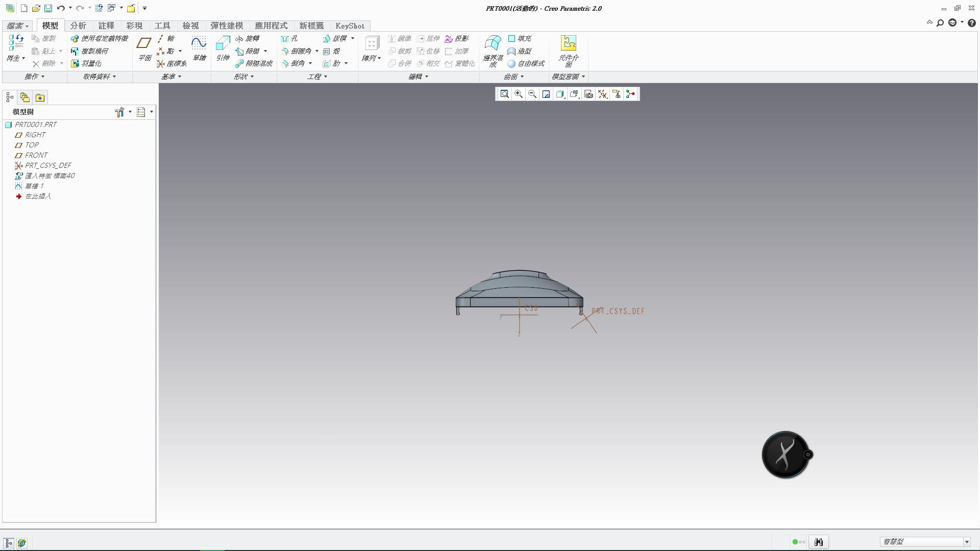980x551 pixels.
Task: Click the find binoculars icon in status bar
Action: click(x=819, y=542)
